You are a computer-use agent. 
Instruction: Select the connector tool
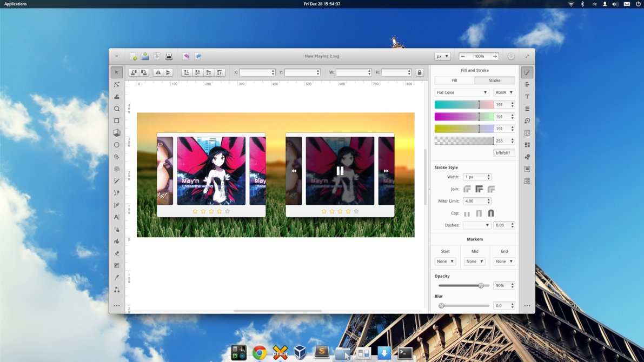coord(117,290)
